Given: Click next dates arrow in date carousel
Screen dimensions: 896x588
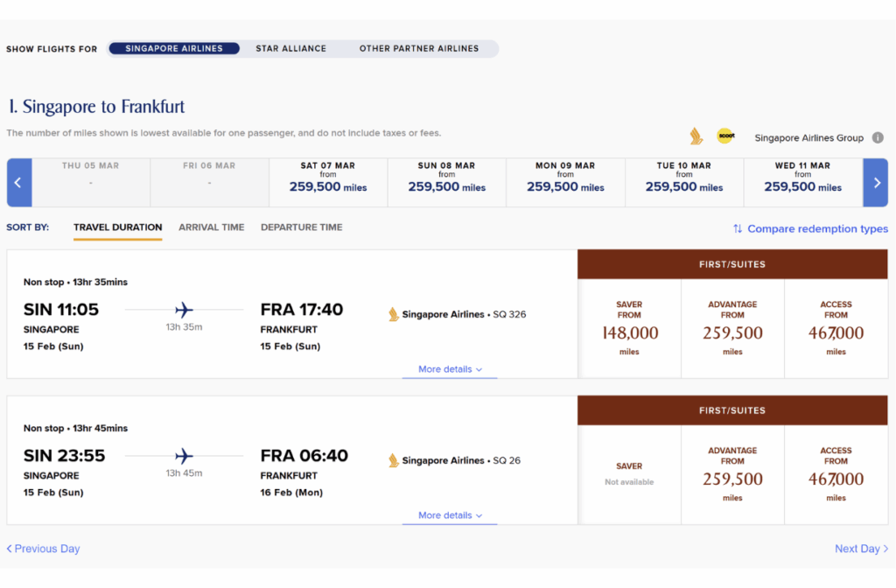Looking at the screenshot, I should pyautogui.click(x=875, y=183).
